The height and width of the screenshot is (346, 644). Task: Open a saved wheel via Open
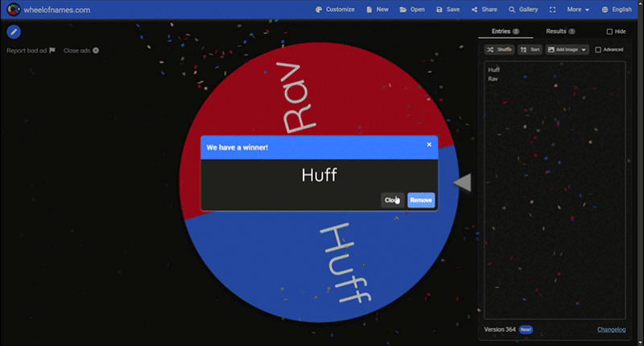click(411, 10)
